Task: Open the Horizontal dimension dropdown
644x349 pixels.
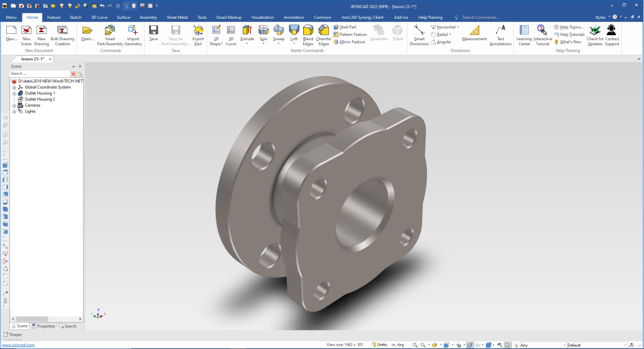Action: [458, 28]
